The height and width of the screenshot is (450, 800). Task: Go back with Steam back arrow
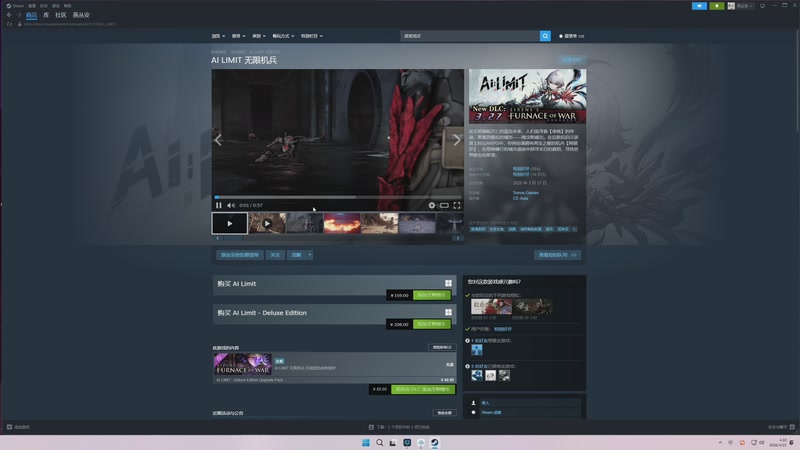(x=9, y=15)
